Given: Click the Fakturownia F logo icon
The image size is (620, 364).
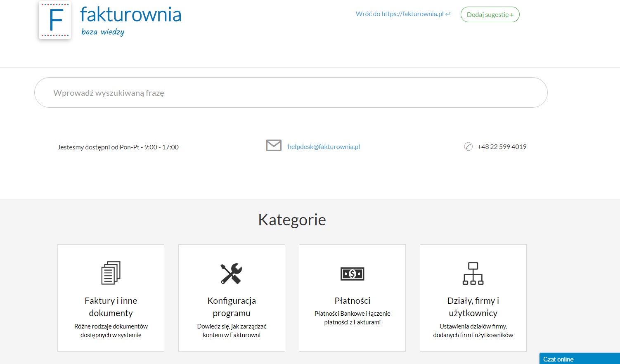Looking at the screenshot, I should click(x=55, y=20).
